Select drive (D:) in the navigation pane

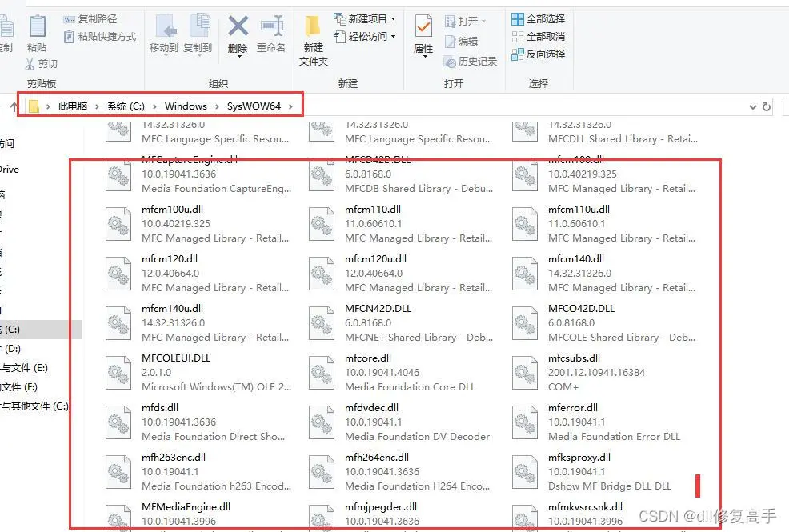(x=11, y=348)
